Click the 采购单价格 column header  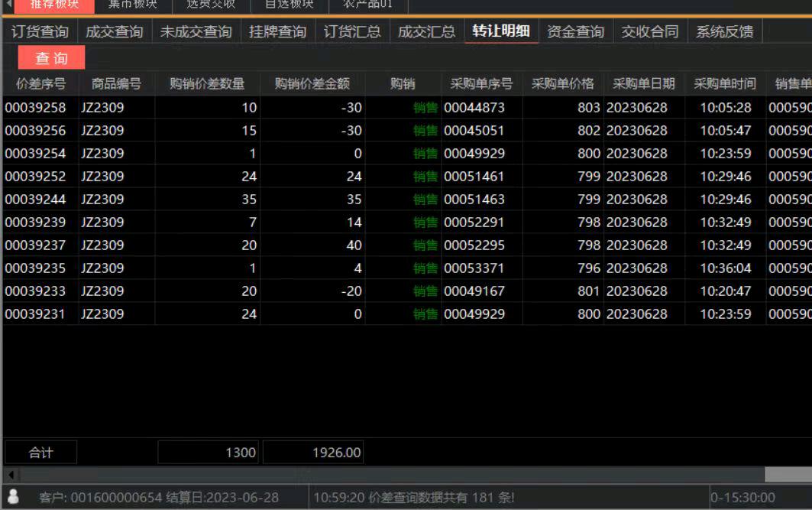pos(562,84)
